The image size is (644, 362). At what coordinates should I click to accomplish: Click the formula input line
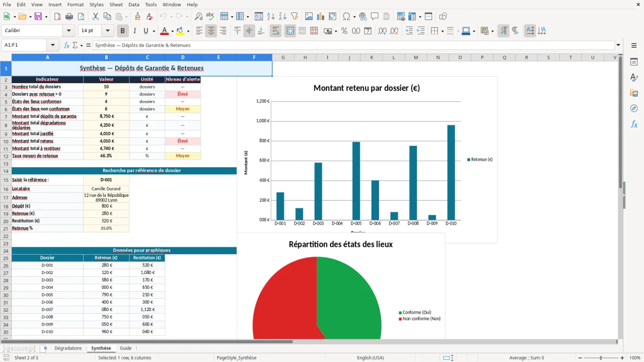coord(353,45)
